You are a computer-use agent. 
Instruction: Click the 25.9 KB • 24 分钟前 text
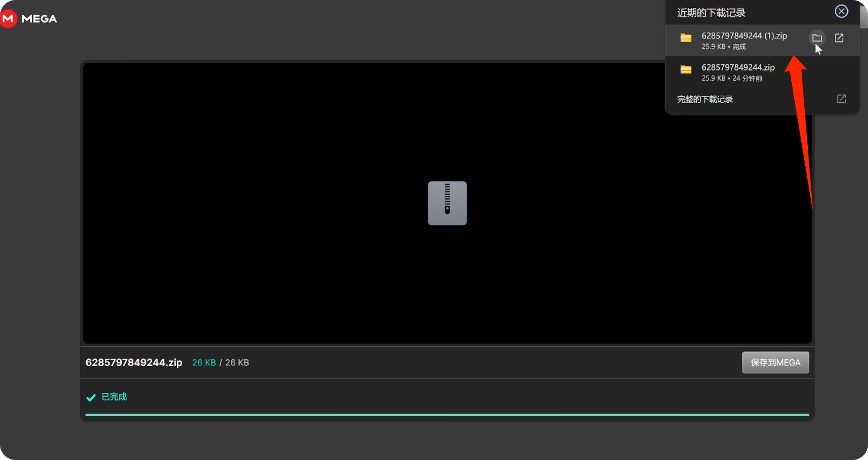(731, 79)
